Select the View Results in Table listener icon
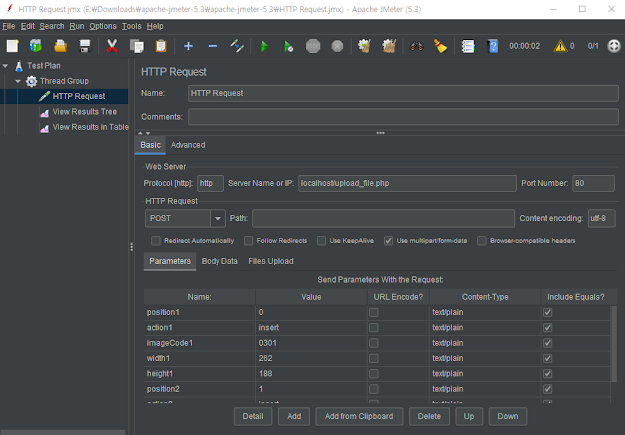The width and height of the screenshot is (625, 435). point(44,128)
